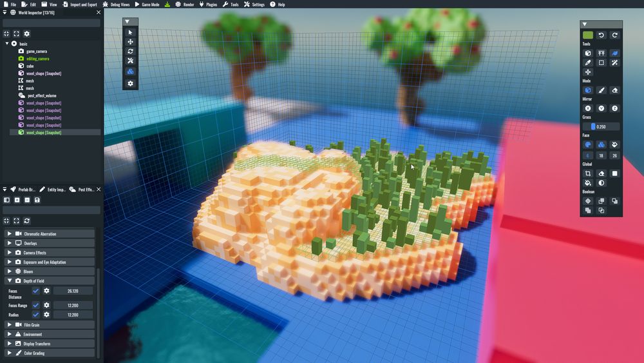The width and height of the screenshot is (644, 363).
Task: Adjust the Grass 0.250 slider
Action: tap(601, 126)
